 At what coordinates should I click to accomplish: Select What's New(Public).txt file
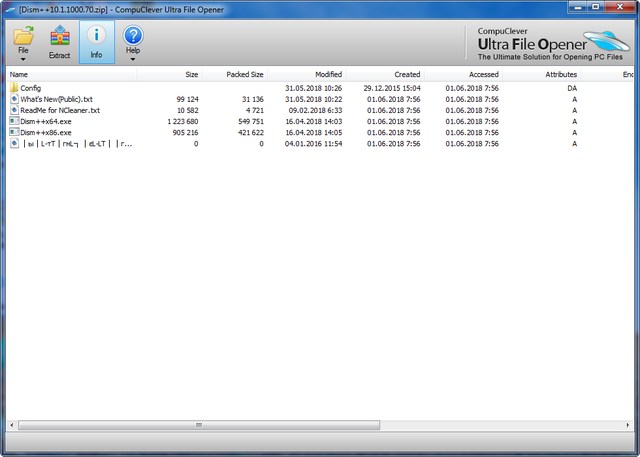[57, 99]
